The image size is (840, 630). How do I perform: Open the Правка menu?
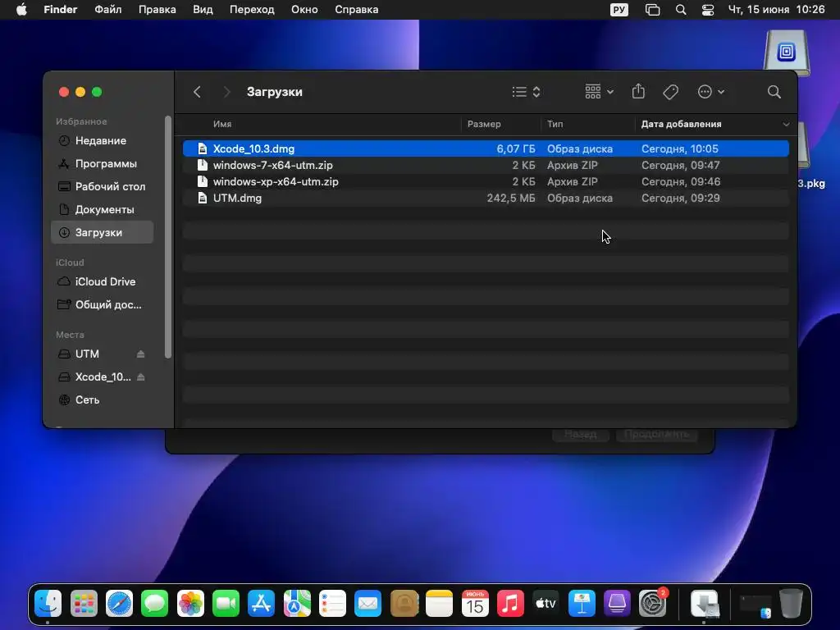point(157,10)
